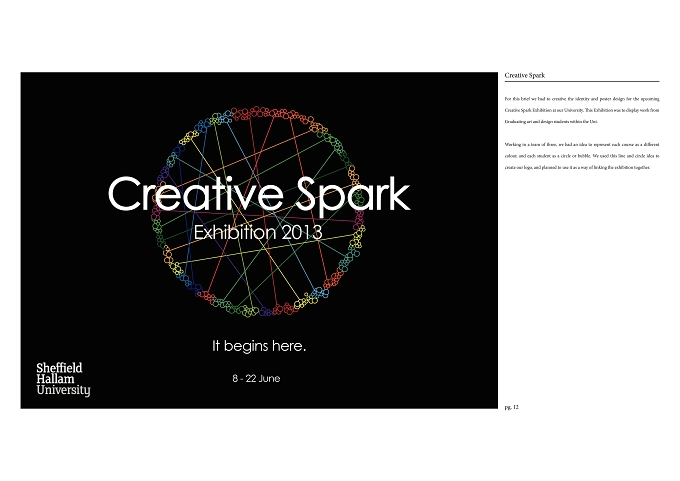Select paragraph starting 'Working in a team'
680x481 pixels.
point(582,156)
